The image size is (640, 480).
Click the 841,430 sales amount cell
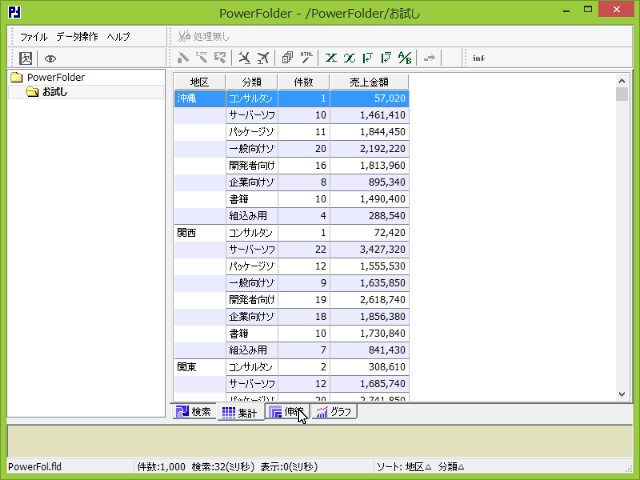[369, 350]
